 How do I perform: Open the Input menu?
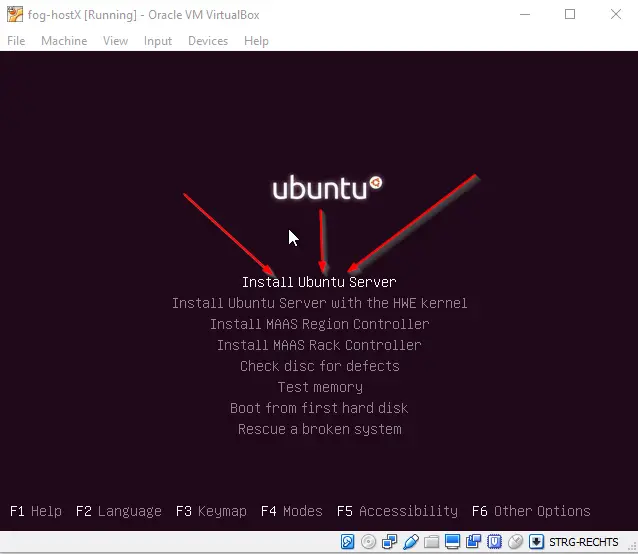click(x=157, y=41)
